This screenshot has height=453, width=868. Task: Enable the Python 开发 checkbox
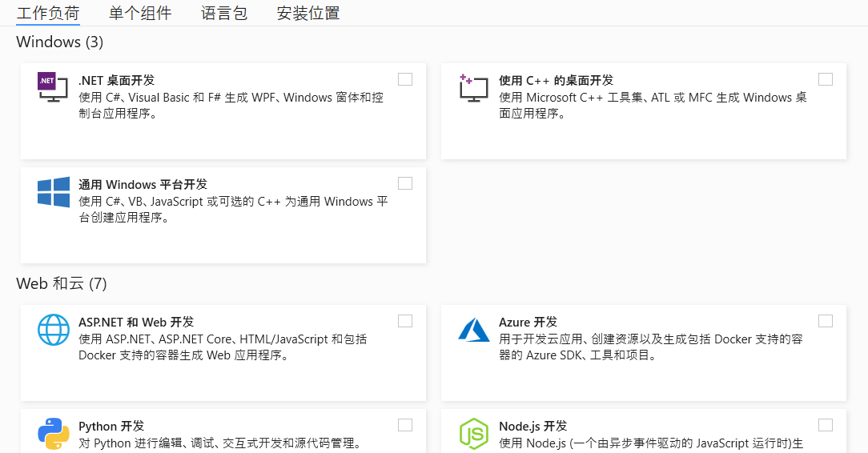(x=405, y=425)
